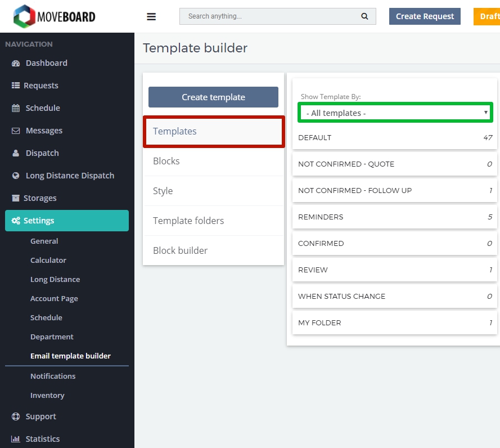Click the Moveboard logo
The image size is (500, 448).
click(x=54, y=16)
